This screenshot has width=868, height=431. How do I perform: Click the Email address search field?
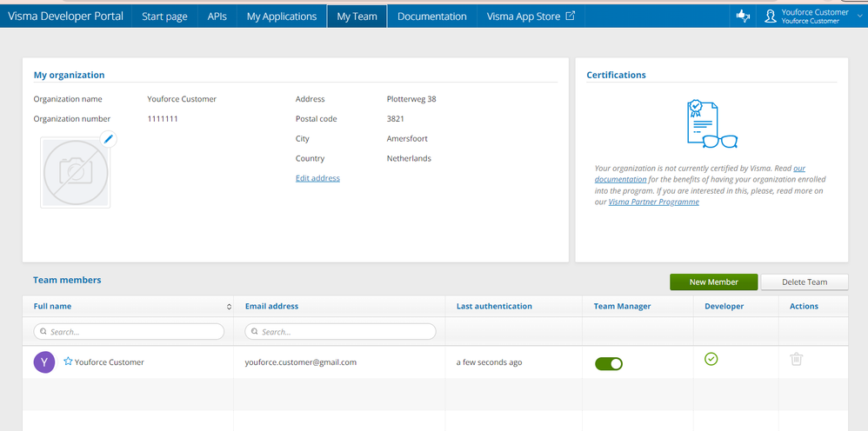click(x=340, y=332)
